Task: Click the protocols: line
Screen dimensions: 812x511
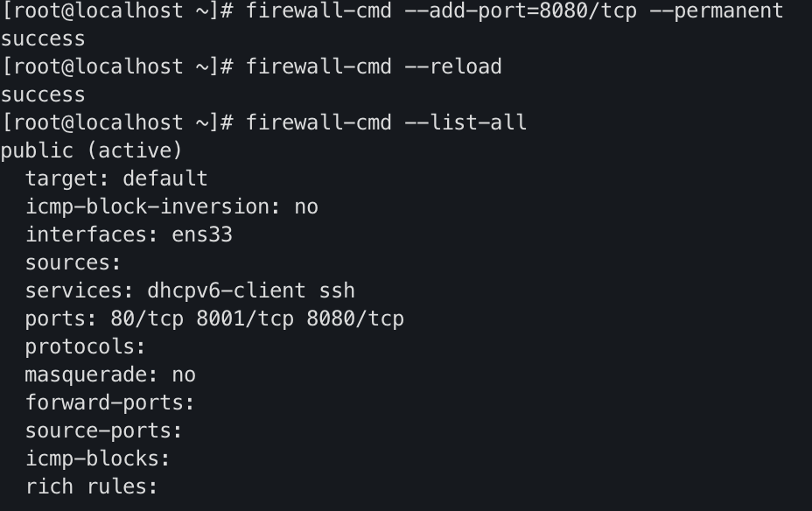Action: [x=86, y=346]
